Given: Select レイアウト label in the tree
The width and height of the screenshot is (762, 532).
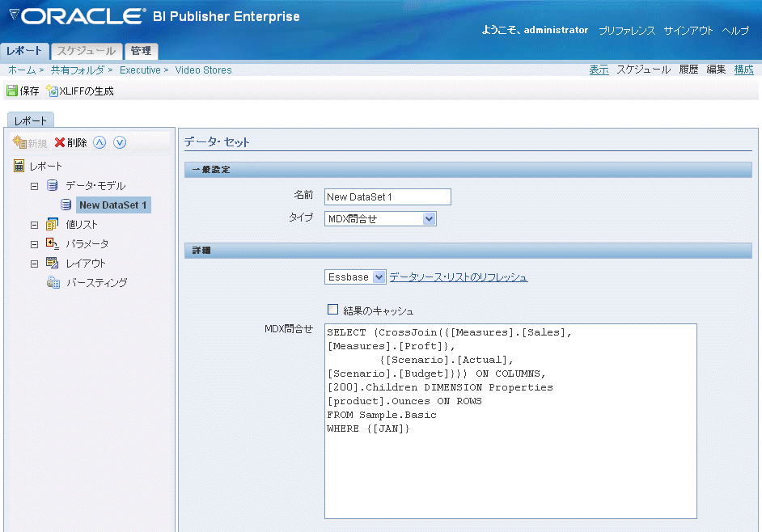Looking at the screenshot, I should (86, 264).
